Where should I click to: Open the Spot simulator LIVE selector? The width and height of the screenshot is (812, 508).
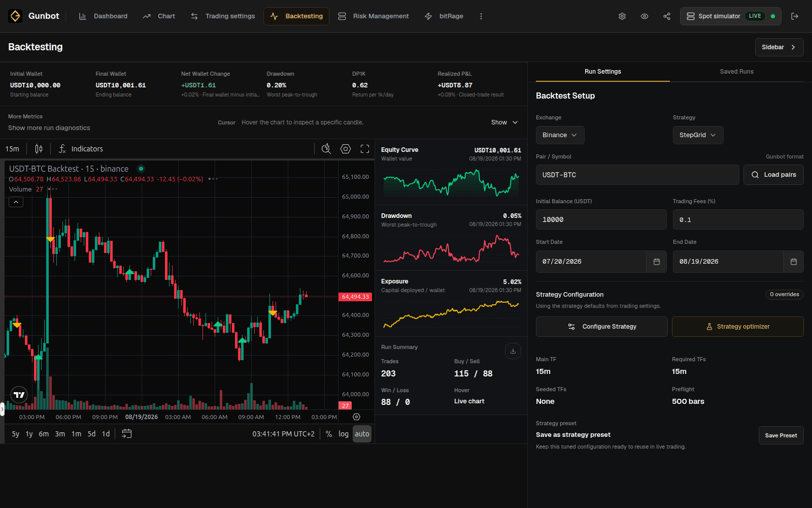point(730,16)
